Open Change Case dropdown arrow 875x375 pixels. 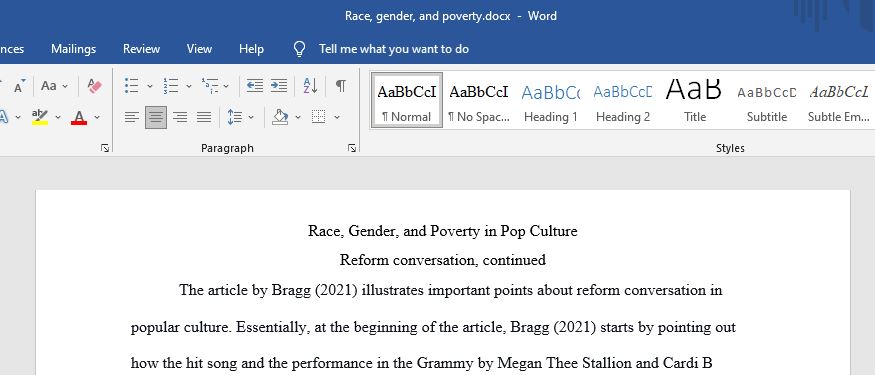(x=65, y=86)
